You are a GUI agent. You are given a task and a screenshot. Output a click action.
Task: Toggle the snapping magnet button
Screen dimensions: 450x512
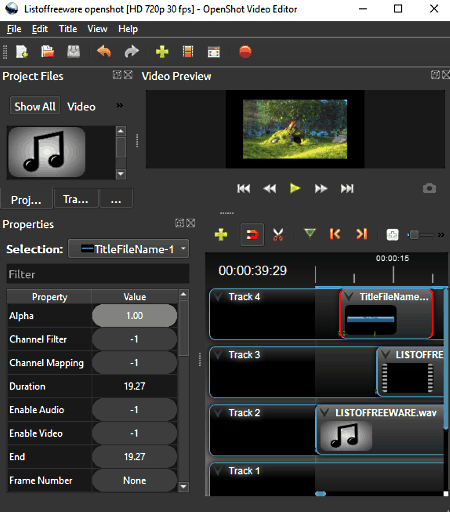coord(252,235)
